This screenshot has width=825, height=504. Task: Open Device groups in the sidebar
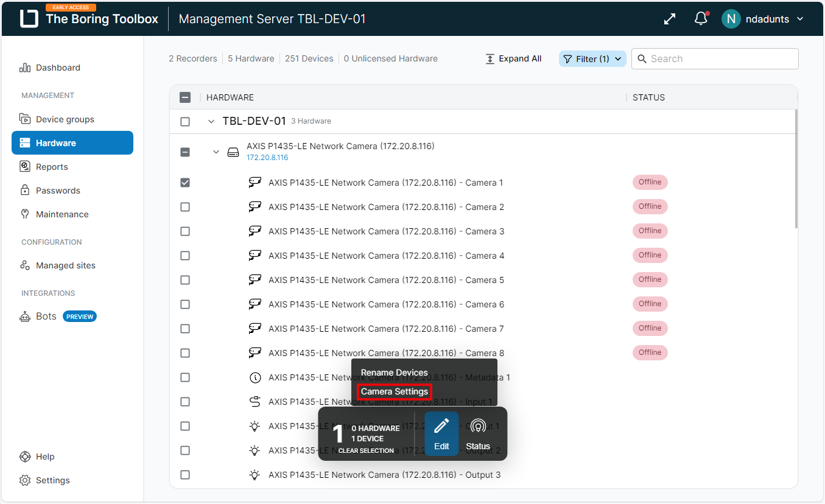[x=65, y=119]
